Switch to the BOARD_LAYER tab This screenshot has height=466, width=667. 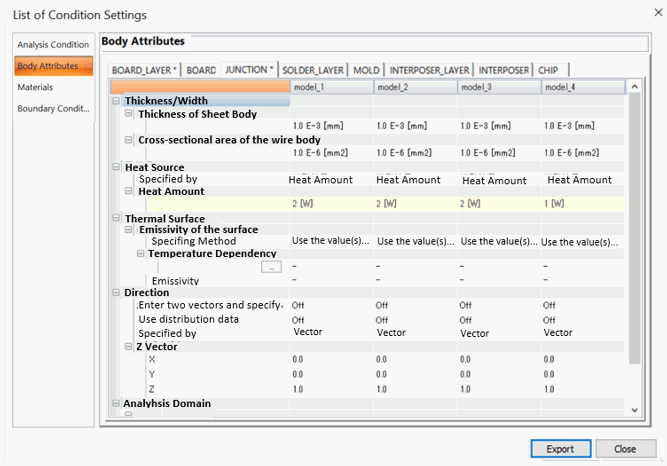[x=144, y=70]
